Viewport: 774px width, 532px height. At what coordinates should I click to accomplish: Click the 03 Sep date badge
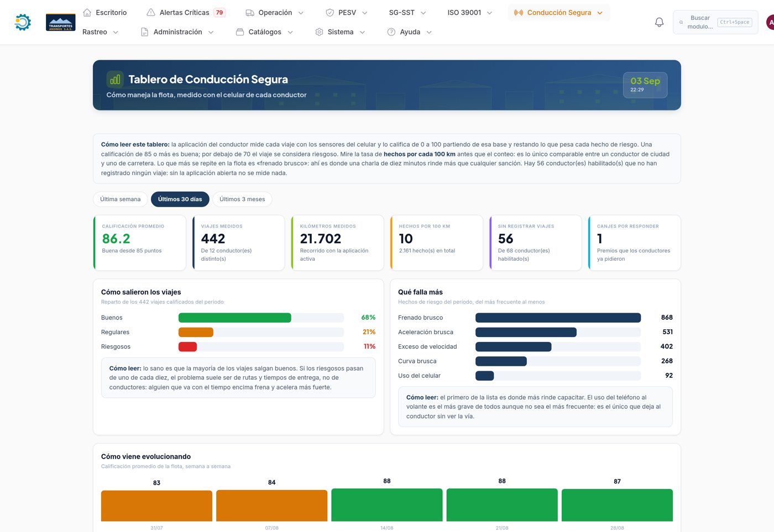click(x=645, y=85)
